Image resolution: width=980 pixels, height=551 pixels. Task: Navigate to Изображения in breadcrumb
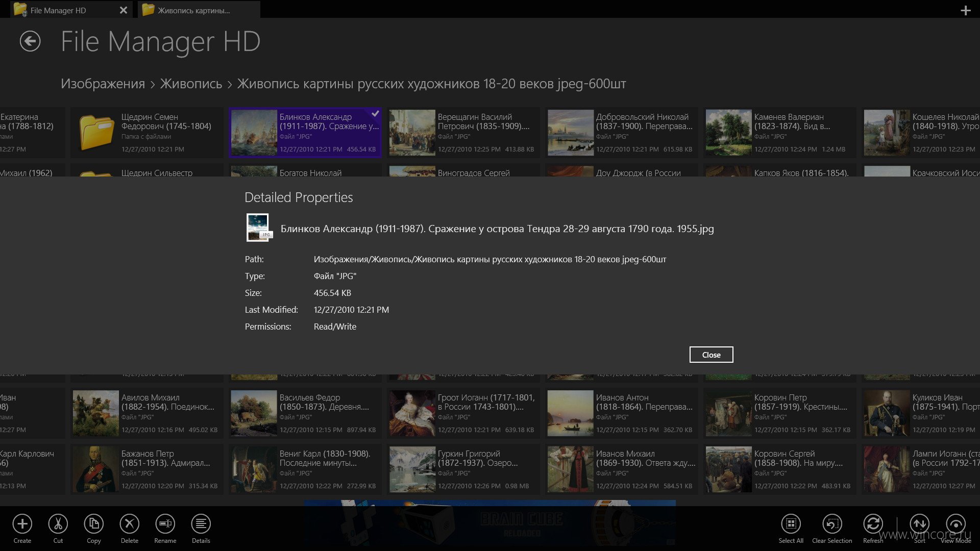103,84
